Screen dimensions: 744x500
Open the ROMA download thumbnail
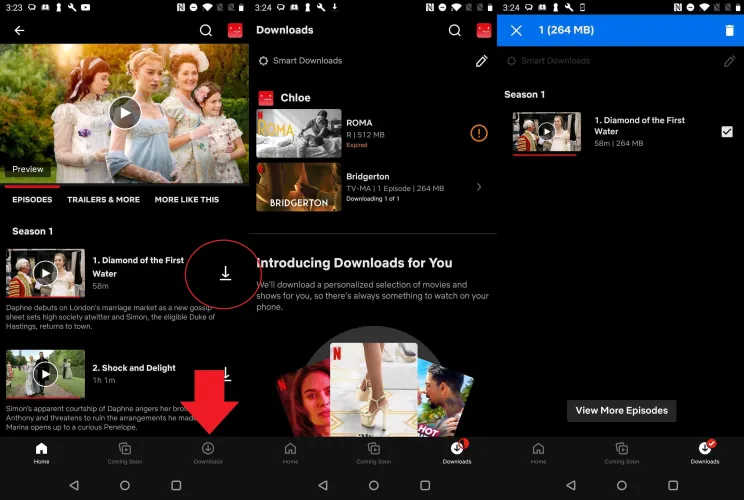tap(299, 133)
